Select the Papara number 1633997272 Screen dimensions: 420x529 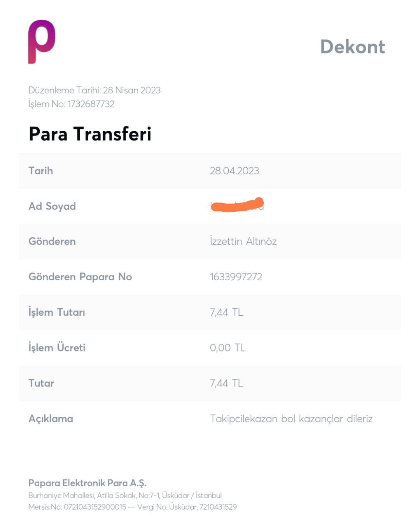(236, 277)
